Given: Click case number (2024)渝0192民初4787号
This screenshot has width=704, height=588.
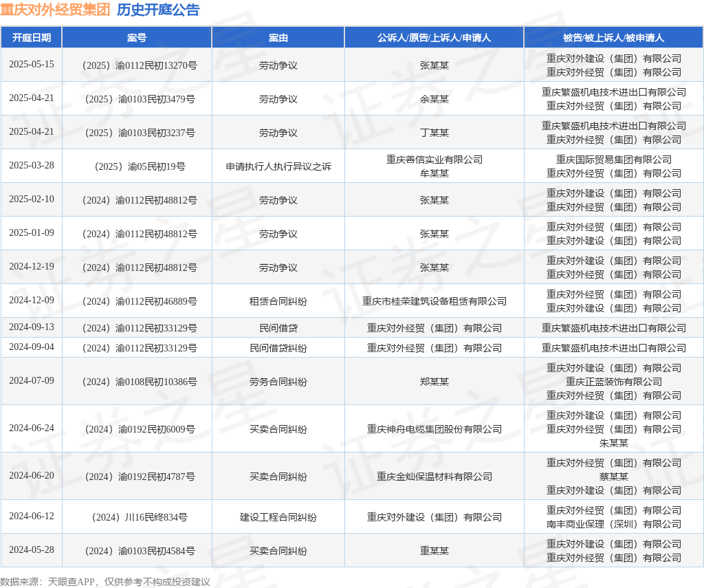Looking at the screenshot, I should click(140, 477).
